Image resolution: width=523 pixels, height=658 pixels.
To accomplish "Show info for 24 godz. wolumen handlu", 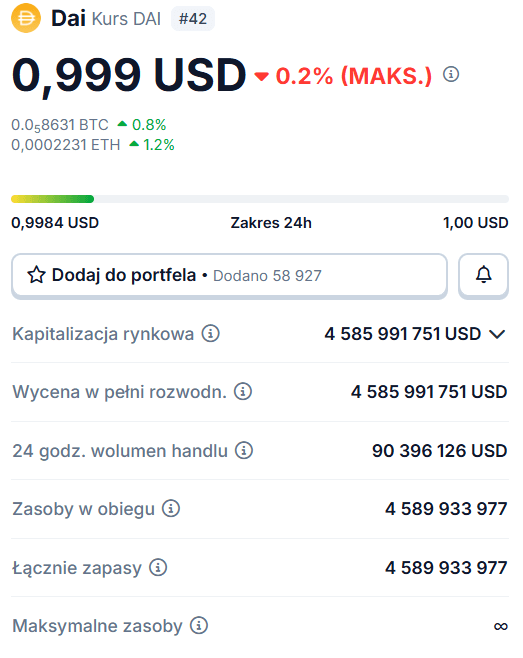I will coord(243,450).
